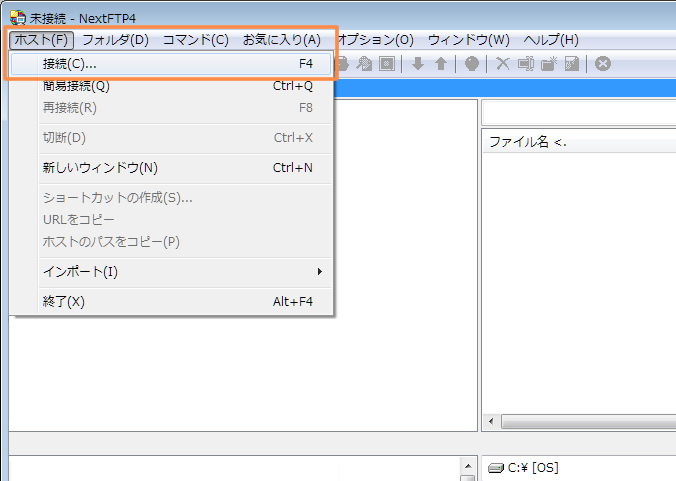Screen dimensions: 676x481
Task: Open the ウィンドウ(W) menu
Action: 468,40
